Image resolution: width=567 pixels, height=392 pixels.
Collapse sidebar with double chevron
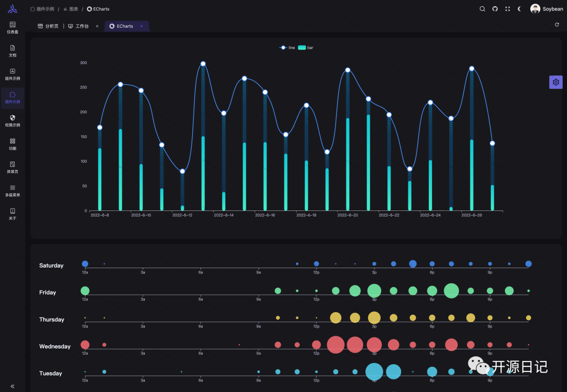[13, 386]
